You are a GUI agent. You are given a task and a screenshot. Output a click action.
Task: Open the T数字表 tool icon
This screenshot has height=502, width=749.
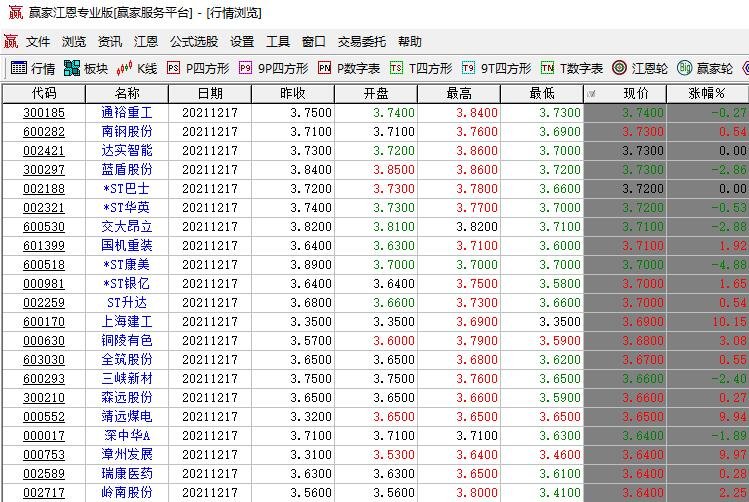point(547,68)
